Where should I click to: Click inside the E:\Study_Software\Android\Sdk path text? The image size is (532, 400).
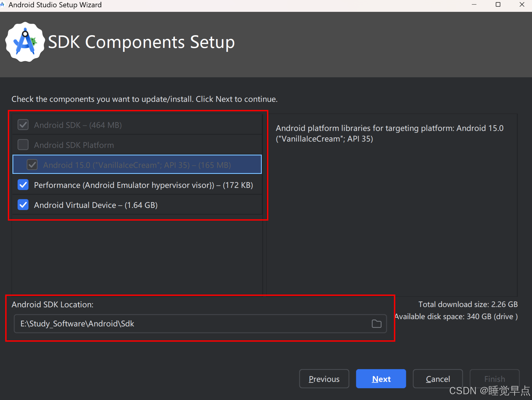(77, 324)
